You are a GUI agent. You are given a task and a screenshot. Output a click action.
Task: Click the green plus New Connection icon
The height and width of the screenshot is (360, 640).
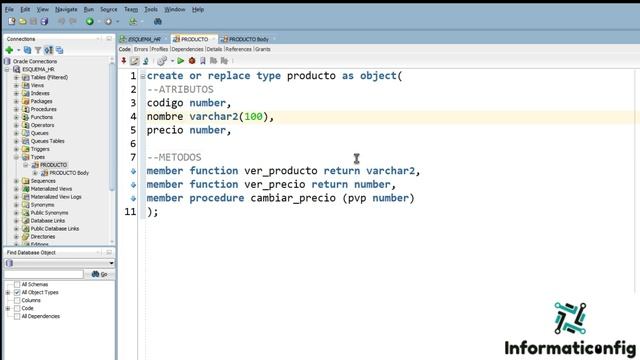coord(9,50)
